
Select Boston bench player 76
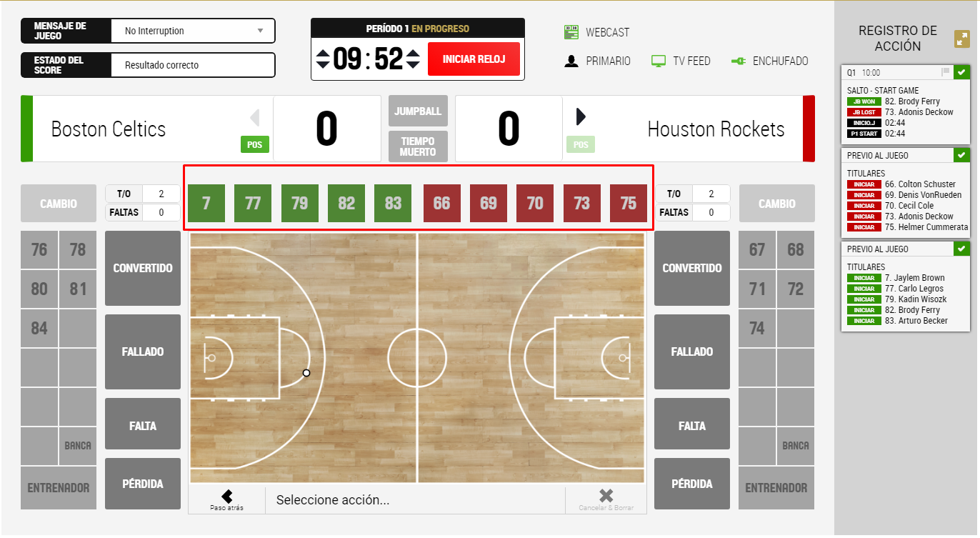point(39,250)
